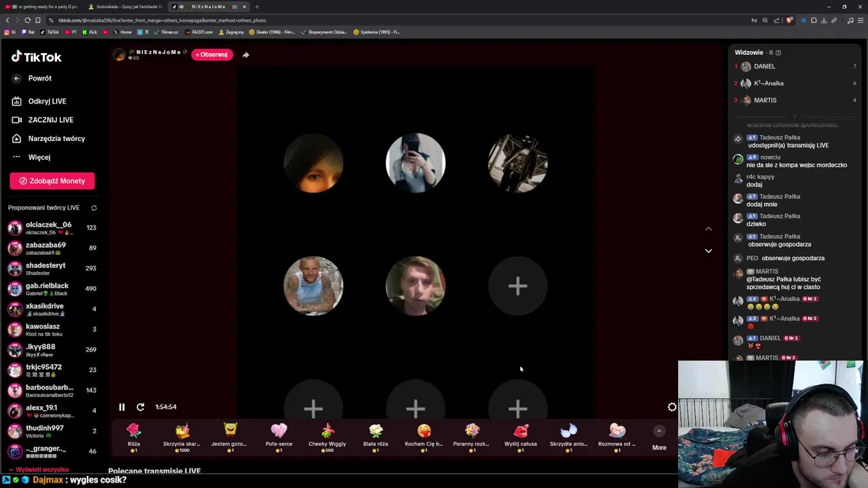
Task: Open a new browser tab
Action: point(256,7)
